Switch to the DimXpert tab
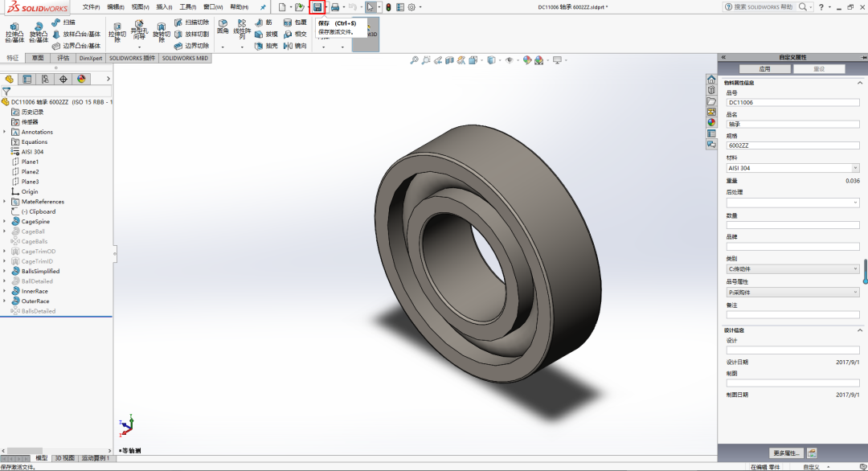 coord(91,58)
